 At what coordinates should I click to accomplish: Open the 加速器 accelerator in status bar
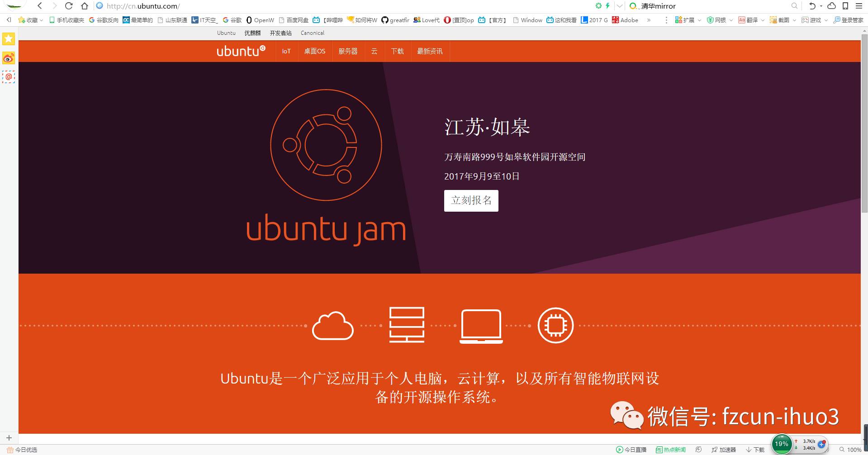(724, 450)
